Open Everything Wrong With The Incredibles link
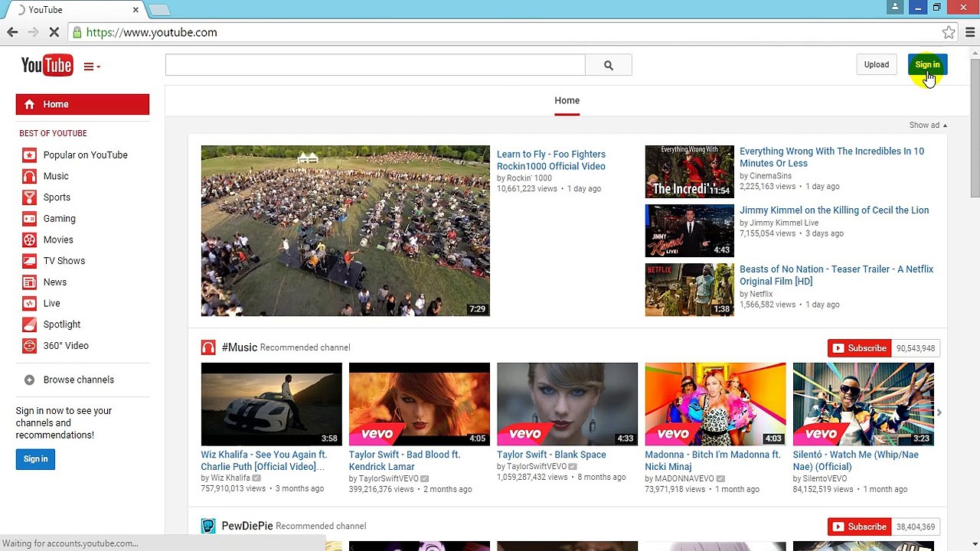980x551 pixels. (x=831, y=157)
